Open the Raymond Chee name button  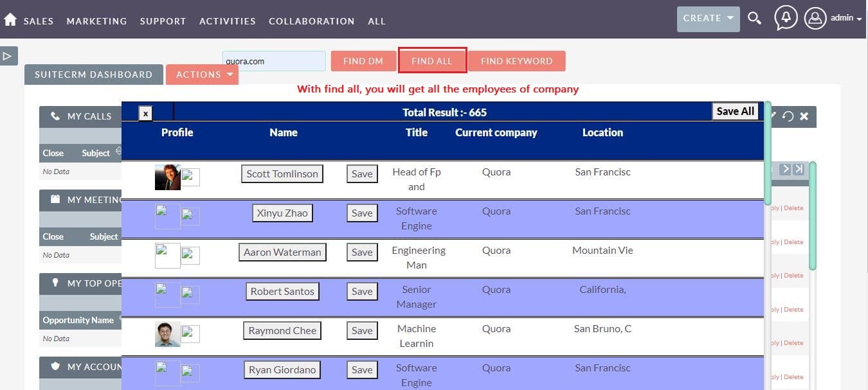[282, 330]
